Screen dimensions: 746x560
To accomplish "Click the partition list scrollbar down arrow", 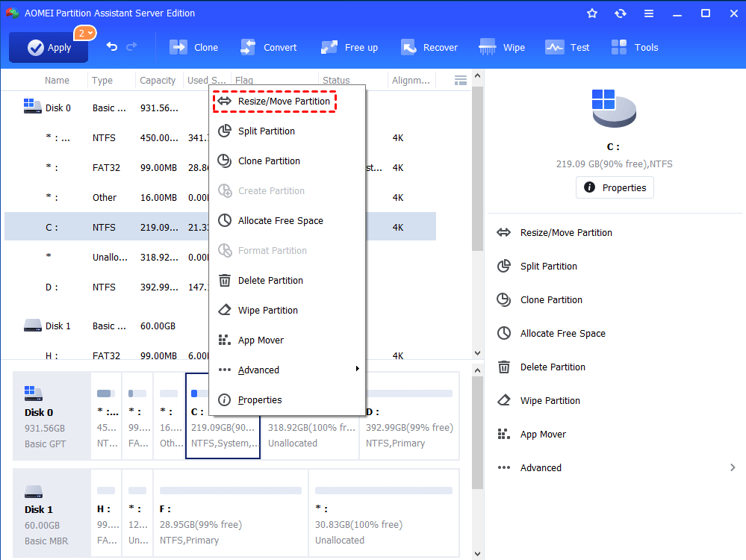I will click(x=478, y=353).
